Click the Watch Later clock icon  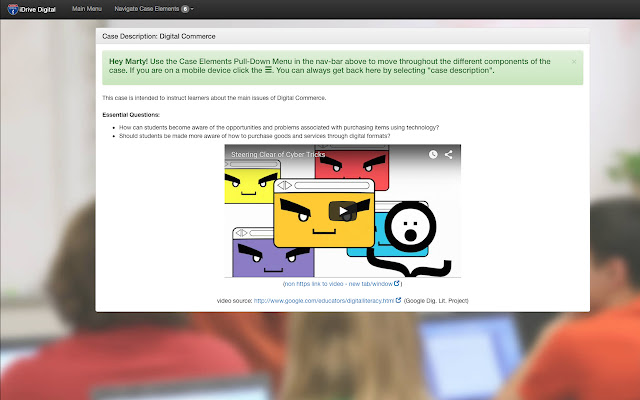tap(433, 154)
